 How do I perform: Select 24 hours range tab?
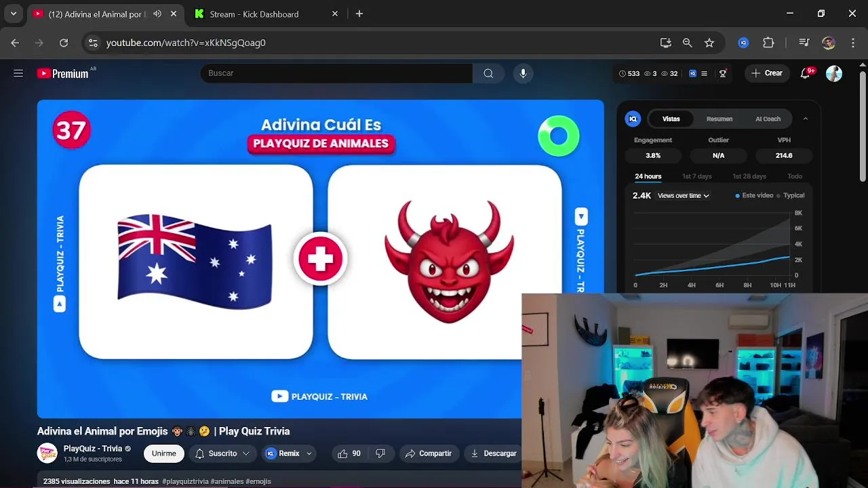click(648, 176)
